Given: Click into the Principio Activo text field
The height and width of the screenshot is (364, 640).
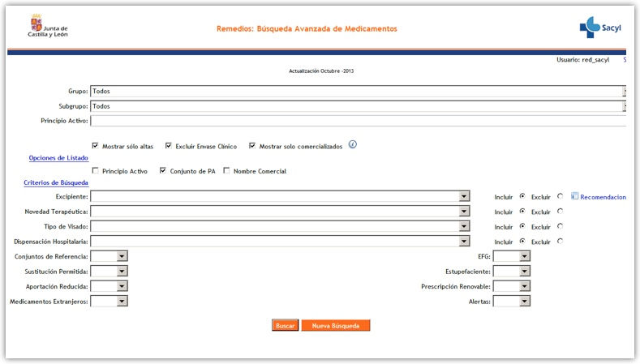Looking at the screenshot, I should pos(357,121).
